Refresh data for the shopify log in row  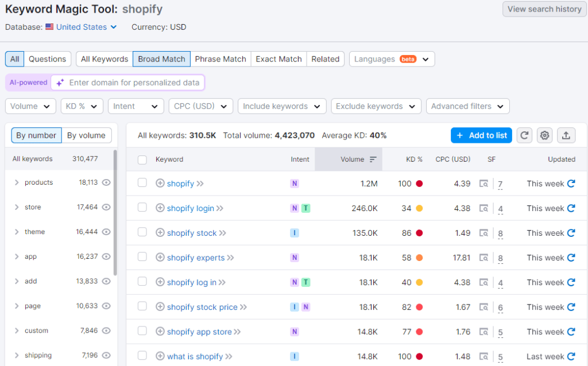(x=571, y=282)
